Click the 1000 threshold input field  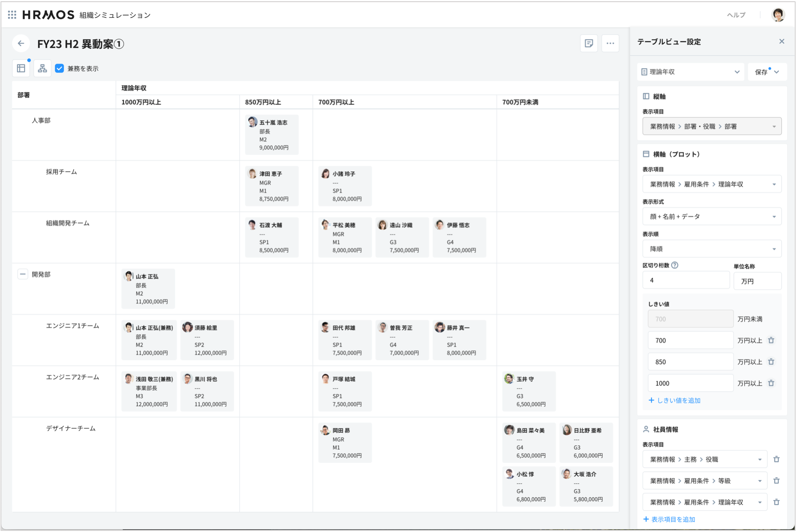coord(690,383)
